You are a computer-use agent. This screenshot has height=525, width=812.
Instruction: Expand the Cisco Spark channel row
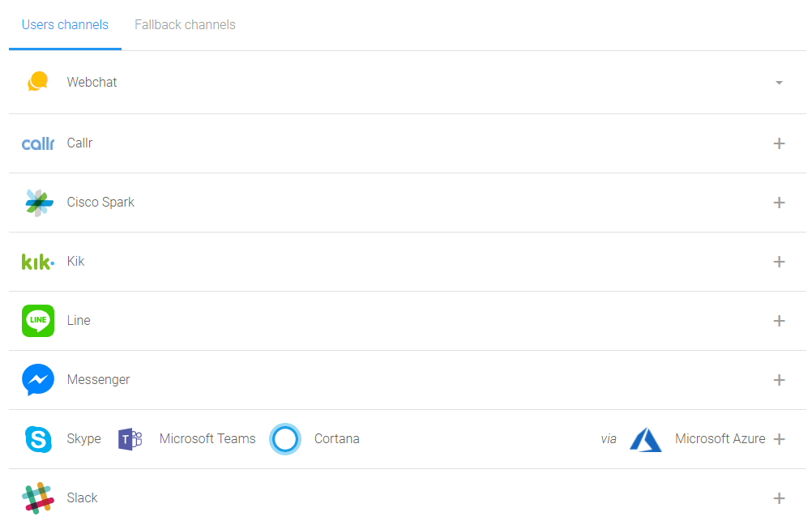(x=779, y=203)
